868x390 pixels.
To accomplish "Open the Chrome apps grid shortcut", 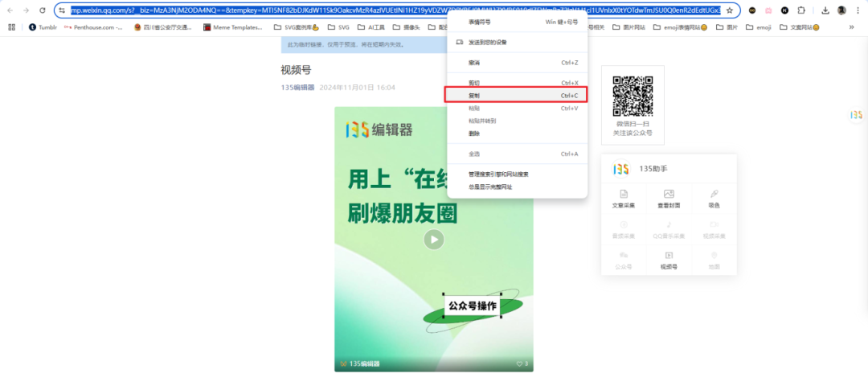I will [x=11, y=27].
